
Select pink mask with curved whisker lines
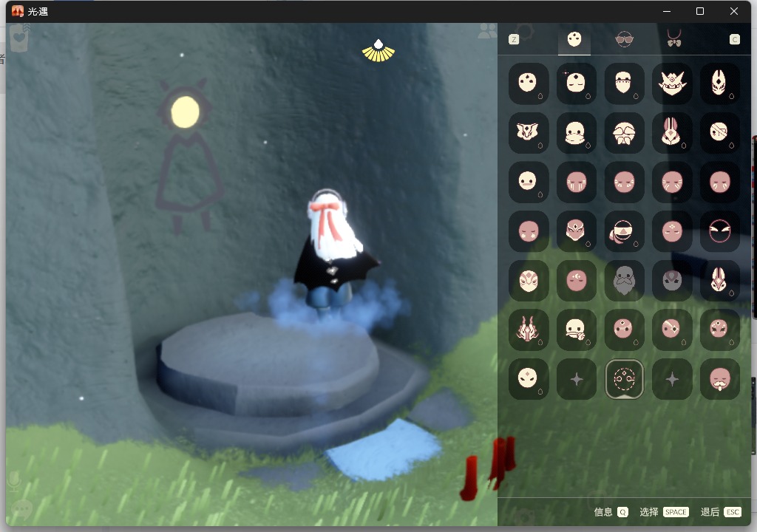point(672,182)
